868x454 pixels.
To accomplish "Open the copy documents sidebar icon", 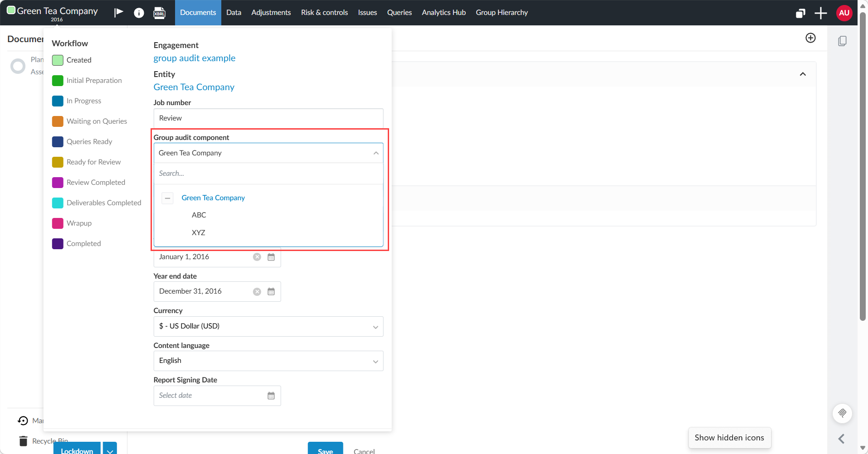I will pos(842,41).
